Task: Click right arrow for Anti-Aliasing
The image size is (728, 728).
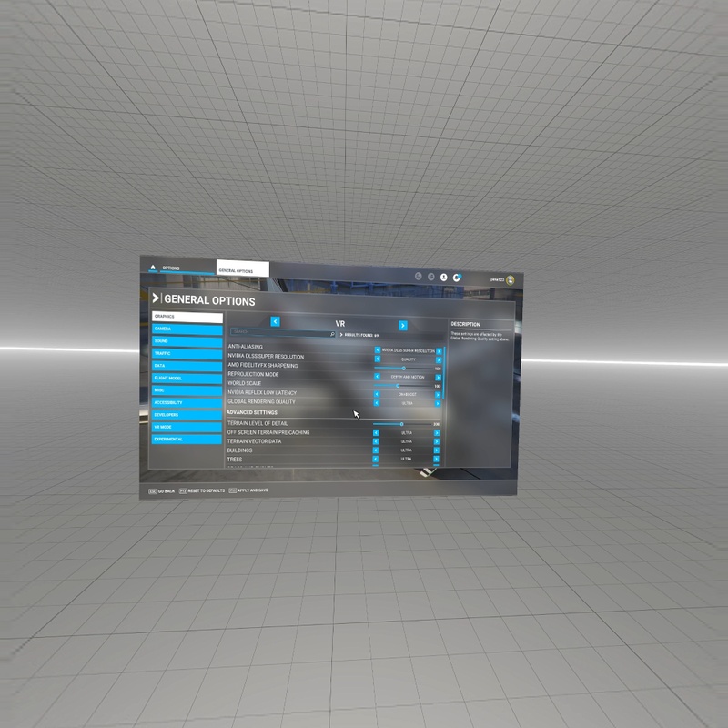Action: (x=439, y=351)
